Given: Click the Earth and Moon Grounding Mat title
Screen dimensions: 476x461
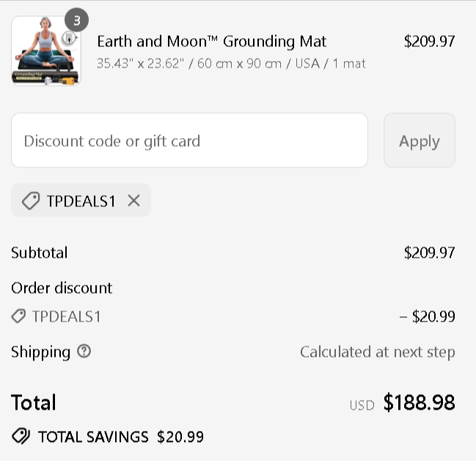Looking at the screenshot, I should (211, 41).
